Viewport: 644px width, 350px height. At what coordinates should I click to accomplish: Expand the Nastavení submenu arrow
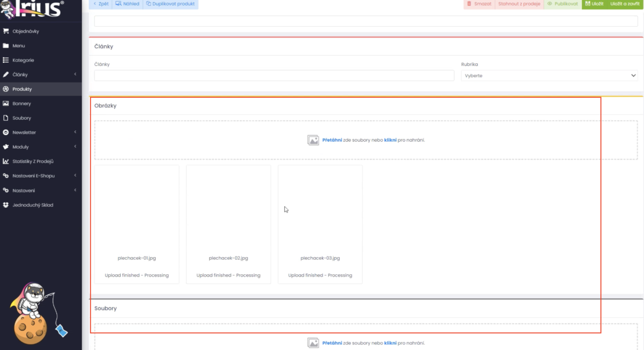[75, 191]
